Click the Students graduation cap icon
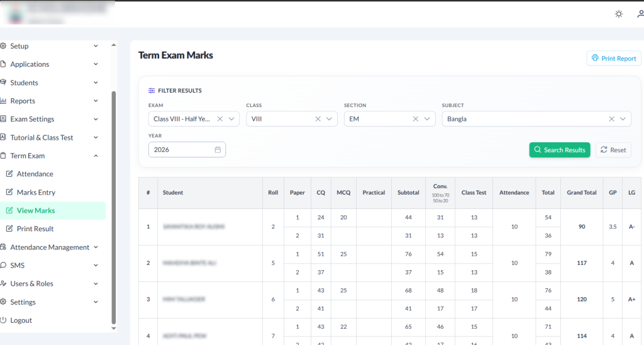 [x=3, y=82]
